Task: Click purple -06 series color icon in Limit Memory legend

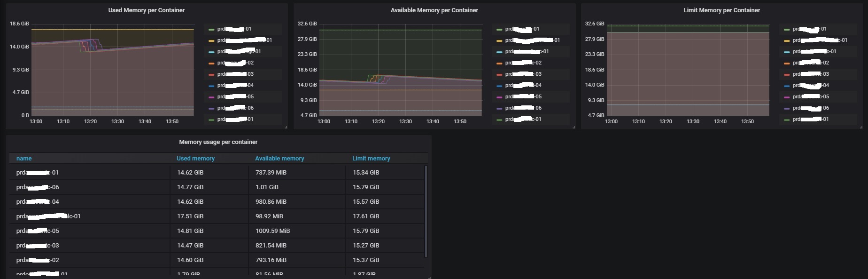Action: tap(787, 108)
